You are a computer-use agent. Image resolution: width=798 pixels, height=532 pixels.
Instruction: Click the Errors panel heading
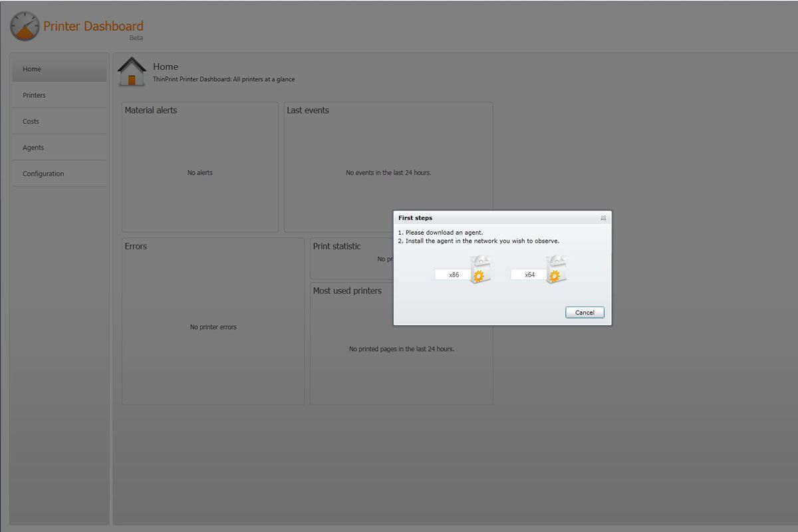click(x=136, y=246)
